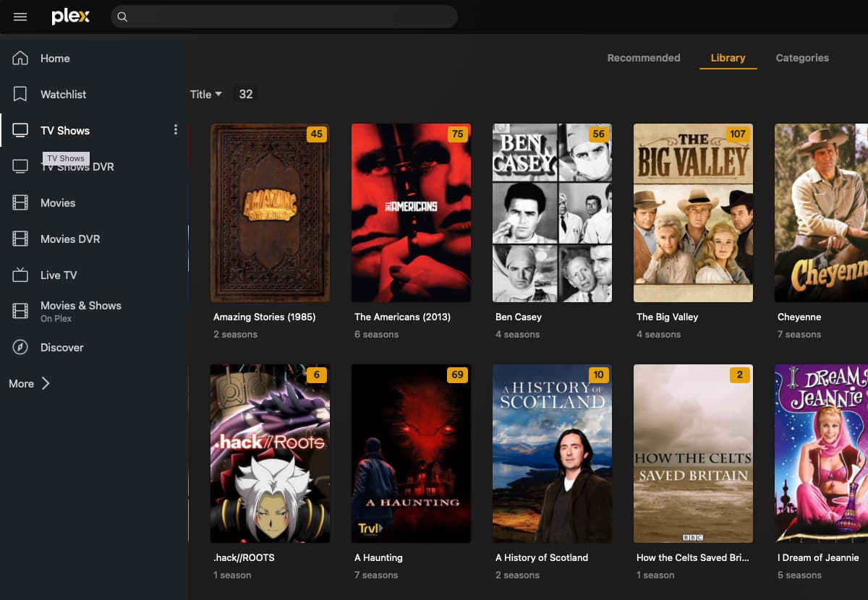Switch to the Categories tab

(802, 58)
